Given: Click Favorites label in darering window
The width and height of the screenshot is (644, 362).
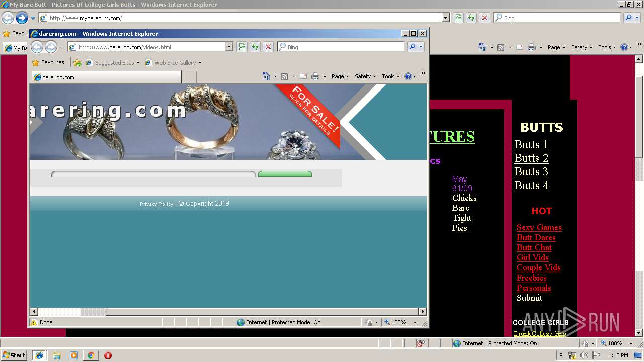Looking at the screenshot, I should [x=52, y=62].
